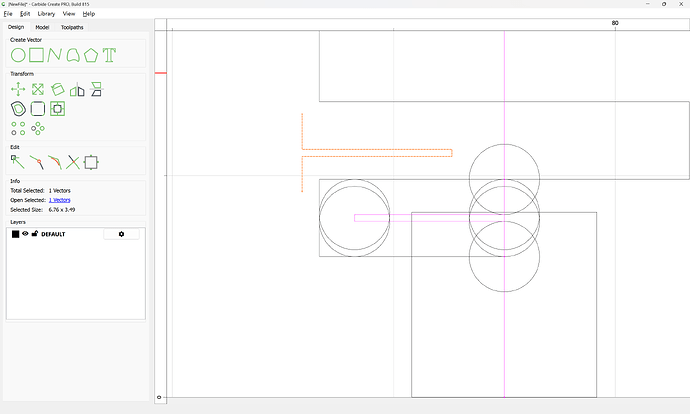Switch to the Toolpaths tab
This screenshot has width=690, height=414.
coord(72,27)
